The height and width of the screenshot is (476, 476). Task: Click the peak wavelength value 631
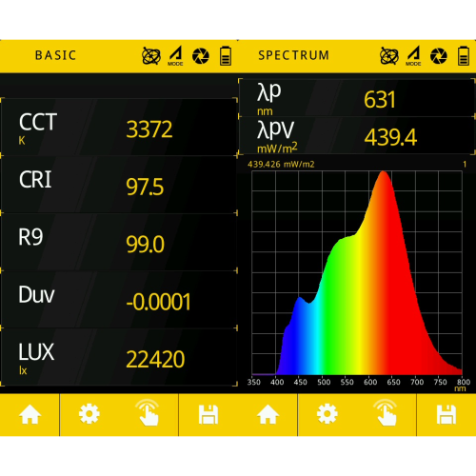click(380, 100)
